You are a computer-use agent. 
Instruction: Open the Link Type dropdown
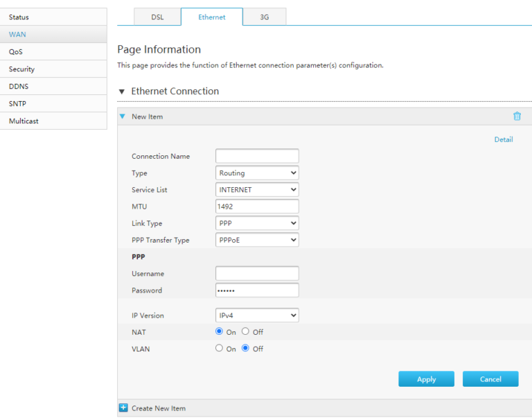point(257,223)
